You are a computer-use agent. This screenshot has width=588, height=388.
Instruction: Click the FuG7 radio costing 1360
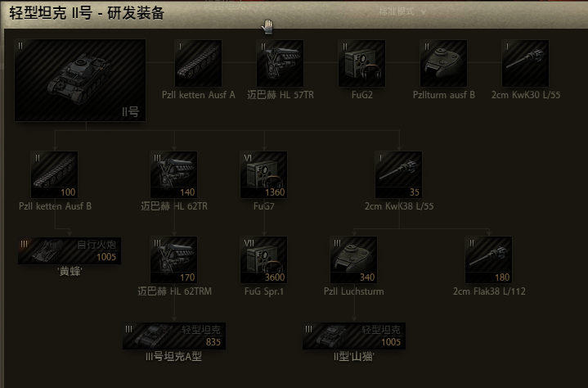(263, 174)
